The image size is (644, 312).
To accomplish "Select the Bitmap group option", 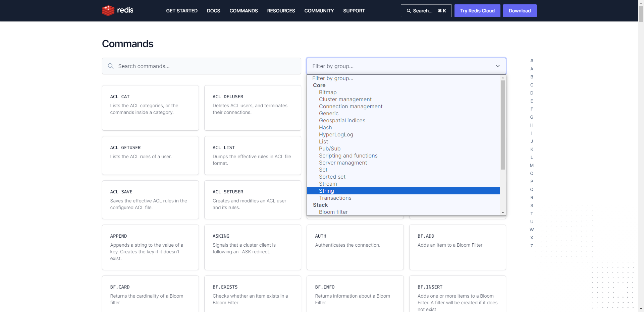I will (x=404, y=92).
